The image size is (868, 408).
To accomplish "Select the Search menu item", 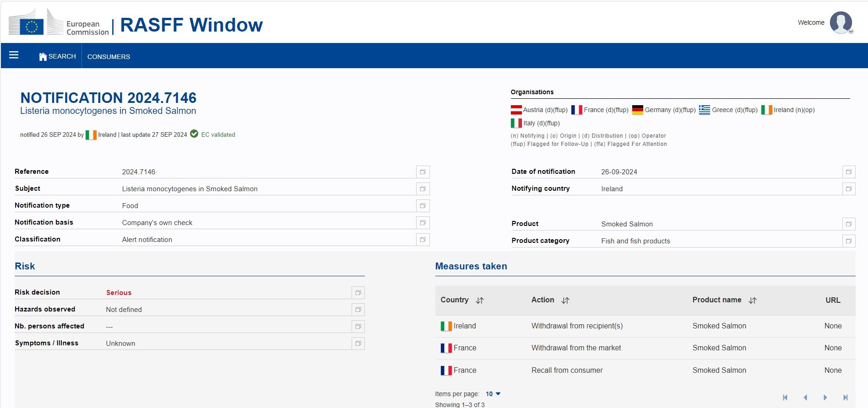I will (x=62, y=56).
